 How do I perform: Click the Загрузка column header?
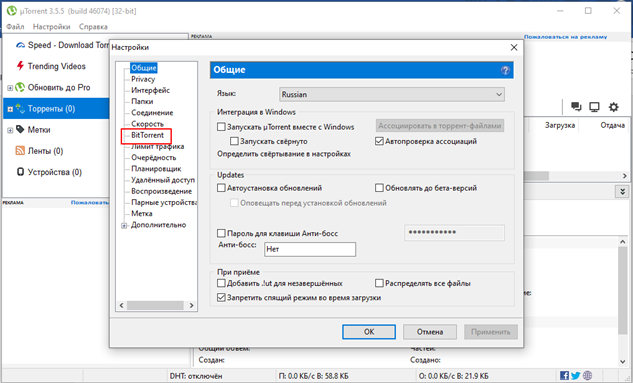click(560, 126)
